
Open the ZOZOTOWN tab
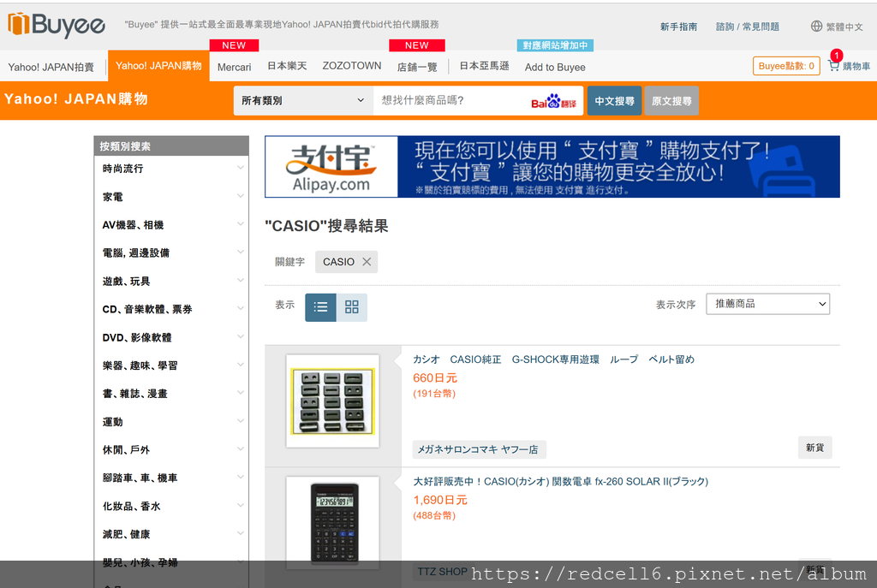tap(352, 66)
